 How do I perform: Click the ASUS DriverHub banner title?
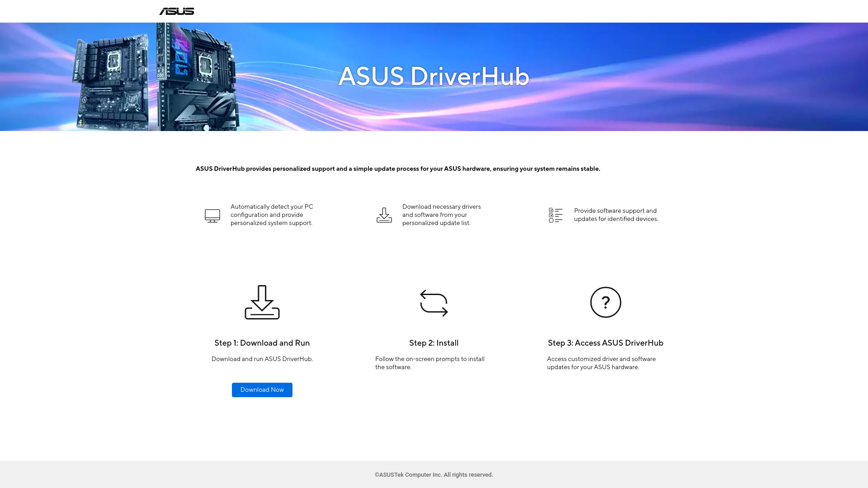pyautogui.click(x=434, y=76)
